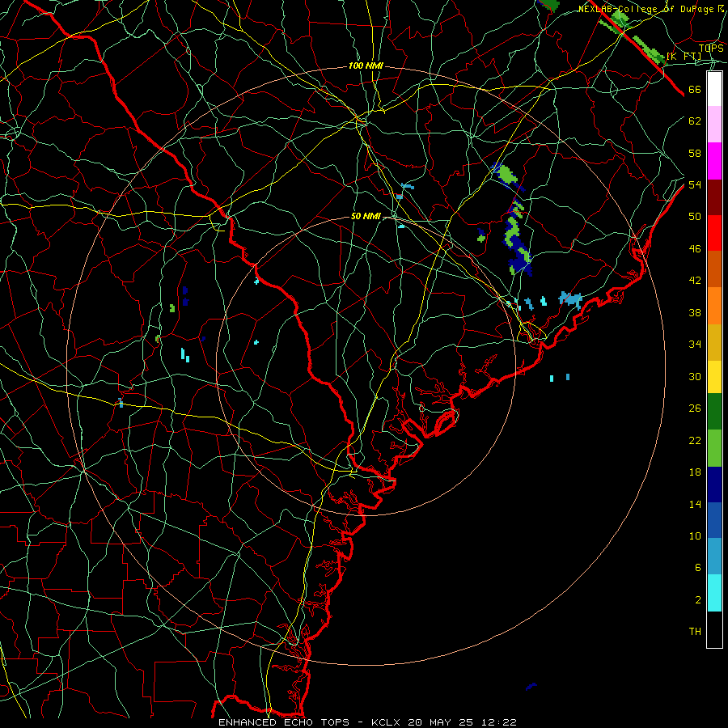Click the legend value '26'
728x728 pixels.
pyautogui.click(x=695, y=408)
